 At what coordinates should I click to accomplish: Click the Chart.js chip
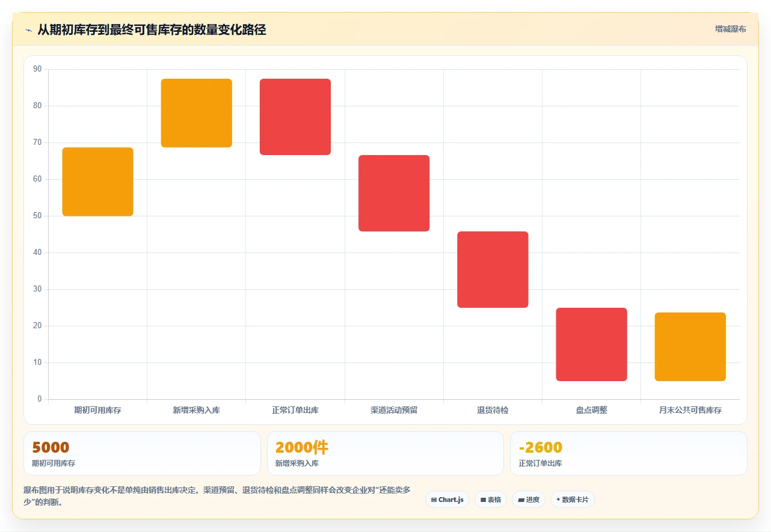click(447, 500)
